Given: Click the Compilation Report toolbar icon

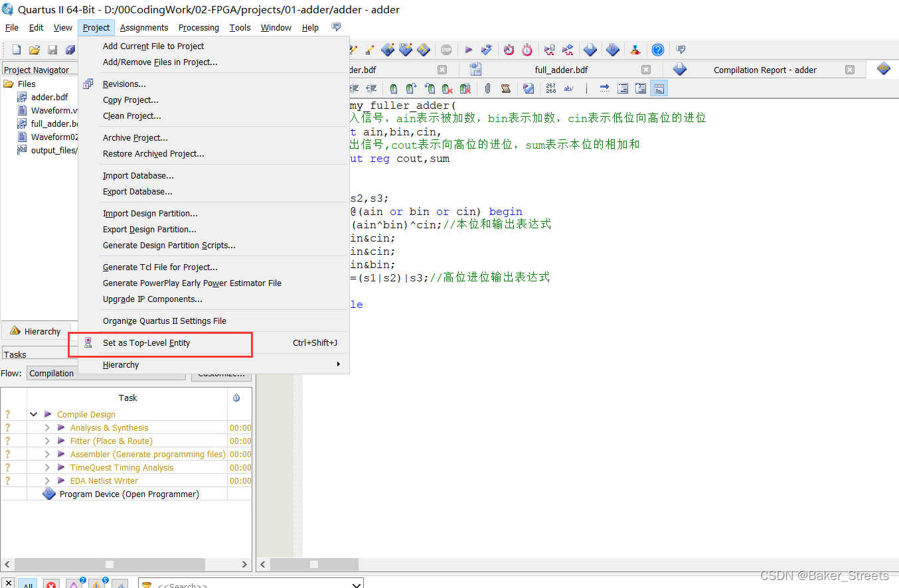Looking at the screenshot, I should coord(590,50).
